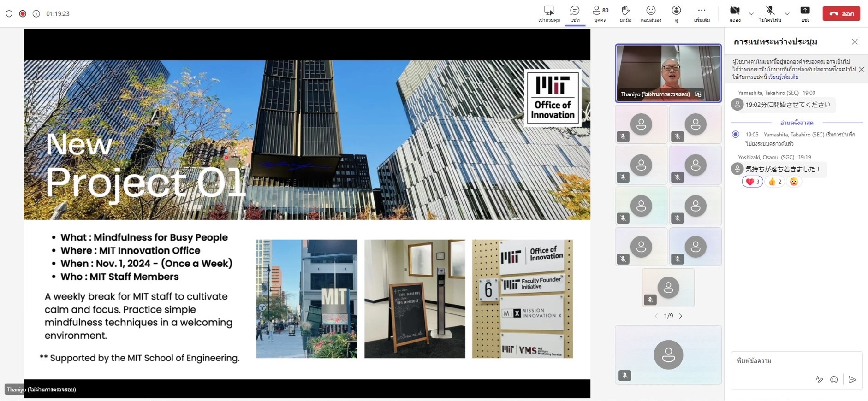The width and height of the screenshot is (868, 401).
Task: Select the chat (แชท) tab
Action: click(x=575, y=13)
